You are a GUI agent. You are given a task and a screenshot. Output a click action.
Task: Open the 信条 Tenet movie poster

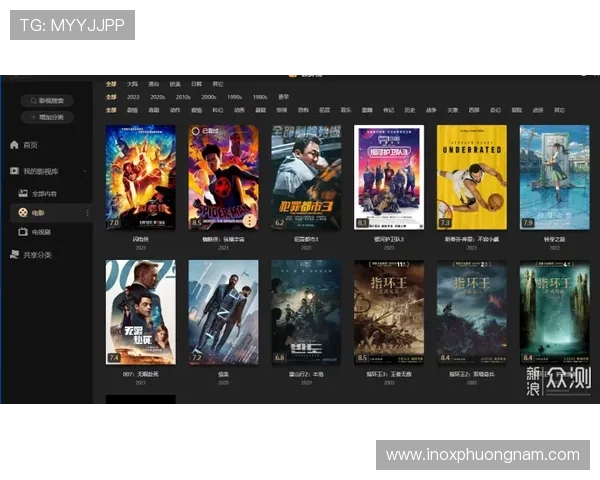point(223,312)
